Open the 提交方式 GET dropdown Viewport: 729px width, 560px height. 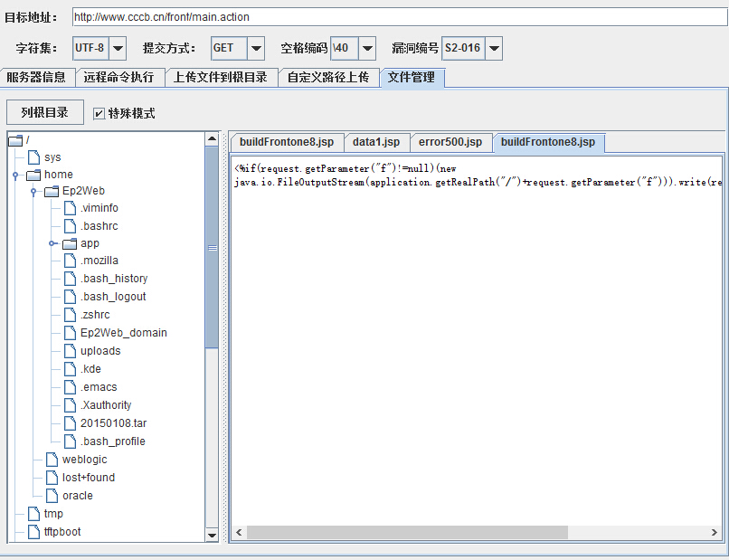[256, 48]
